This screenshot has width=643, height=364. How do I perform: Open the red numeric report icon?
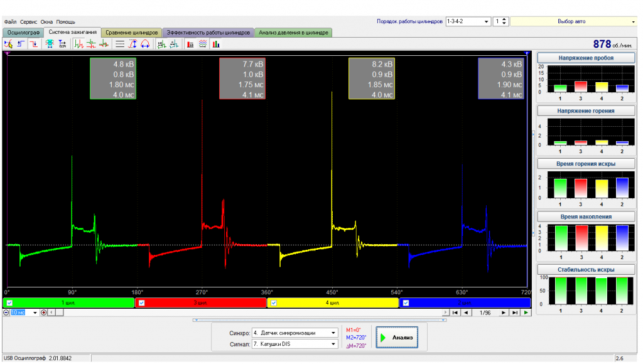click(190, 44)
